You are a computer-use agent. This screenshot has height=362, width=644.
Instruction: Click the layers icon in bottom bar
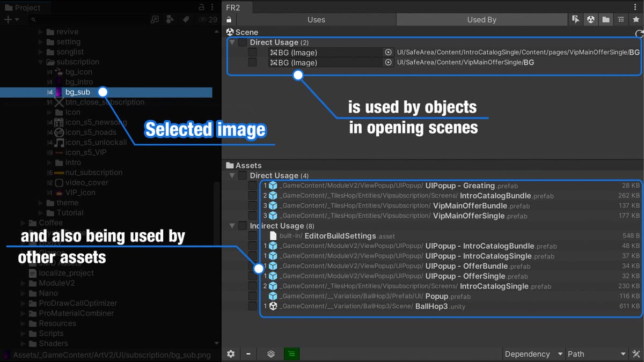(x=271, y=354)
